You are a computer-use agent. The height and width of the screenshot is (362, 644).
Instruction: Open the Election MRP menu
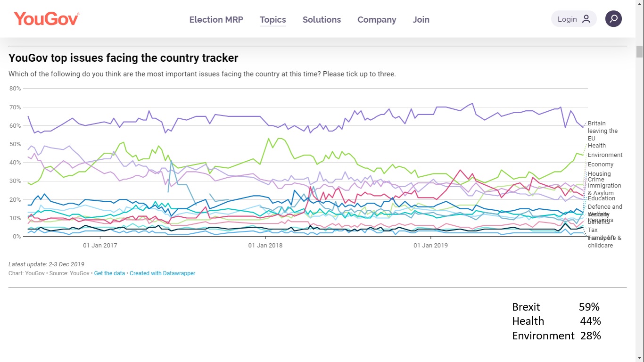216,20
